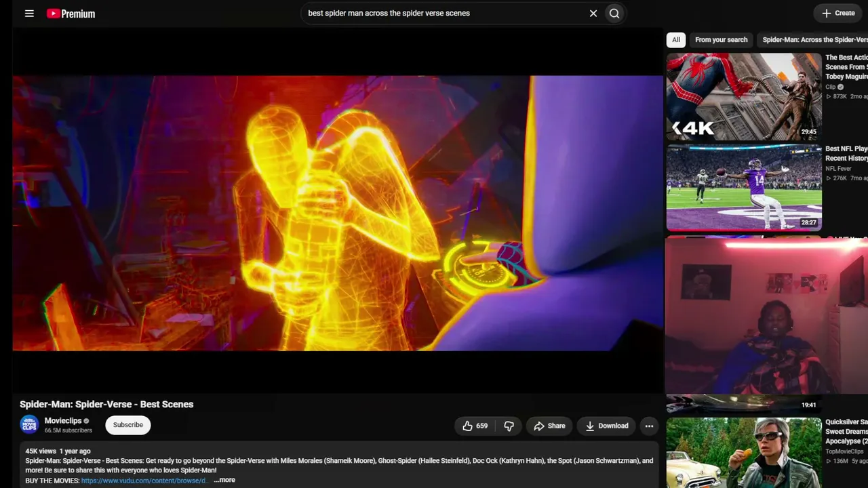Image resolution: width=868 pixels, height=488 pixels.
Task: Expand the description with ...more
Action: [x=224, y=480]
